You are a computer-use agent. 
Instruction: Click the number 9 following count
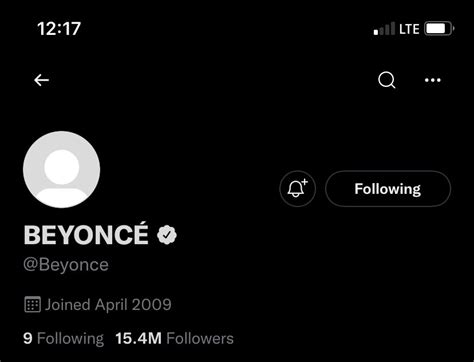point(28,339)
